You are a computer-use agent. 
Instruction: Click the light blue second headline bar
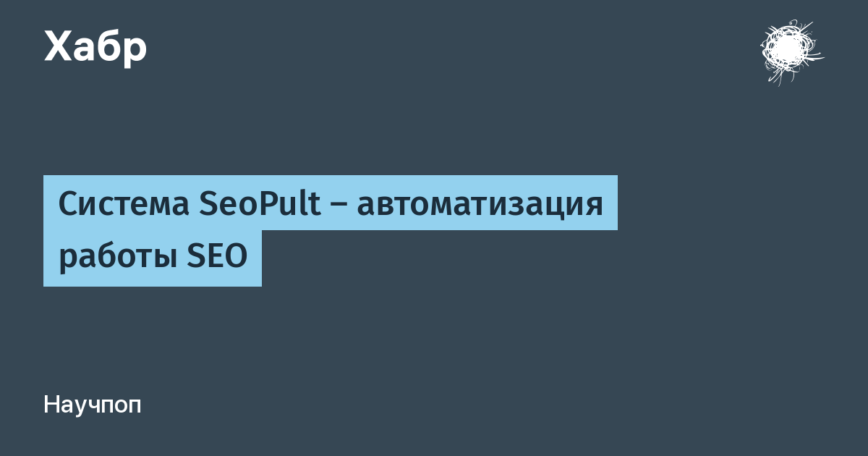click(x=153, y=258)
